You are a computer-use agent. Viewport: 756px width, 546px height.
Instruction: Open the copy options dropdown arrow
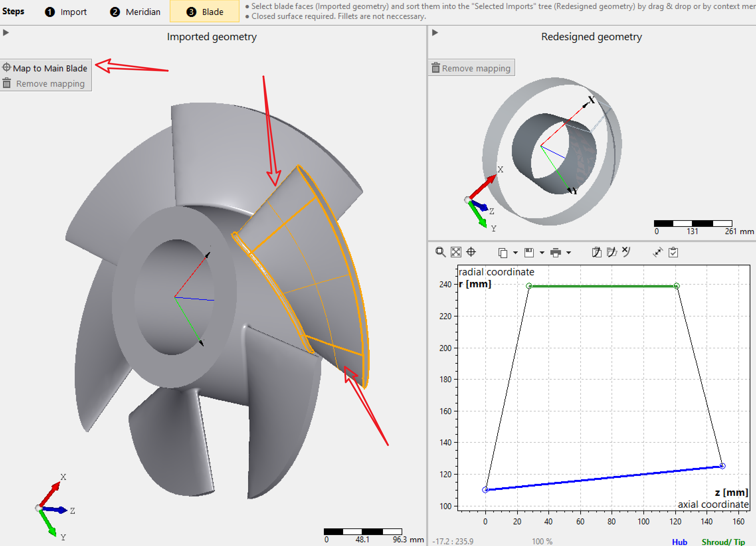click(515, 253)
